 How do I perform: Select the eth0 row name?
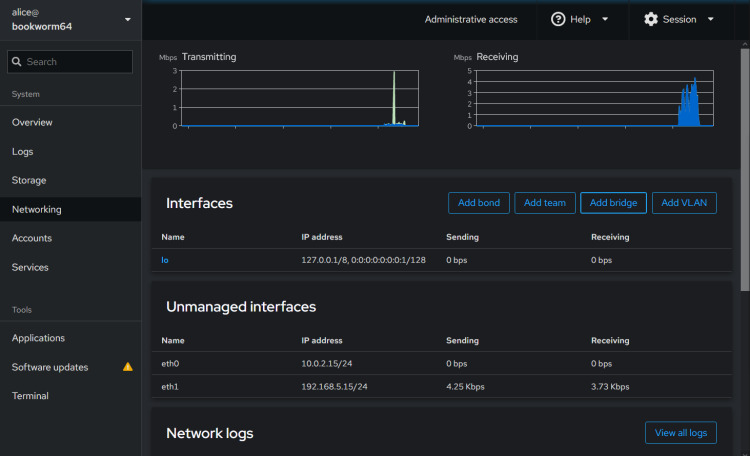coord(170,364)
